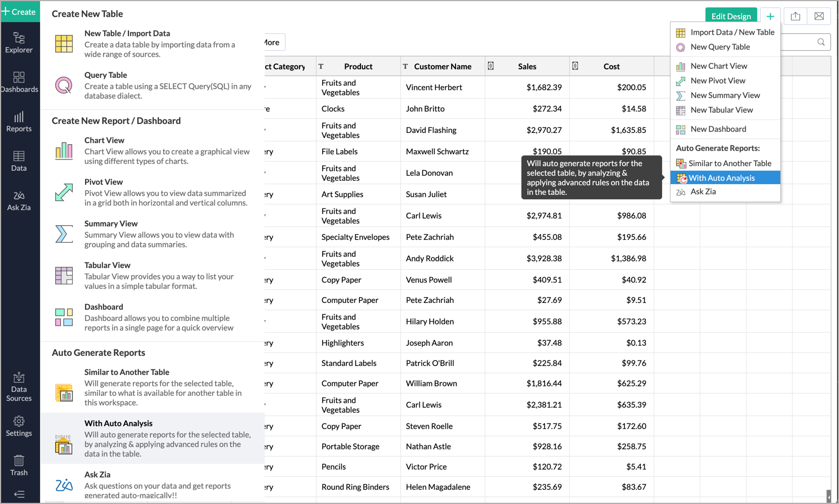The image size is (839, 504).
Task: Click the green plus icon beside Edit Design
Action: click(770, 16)
